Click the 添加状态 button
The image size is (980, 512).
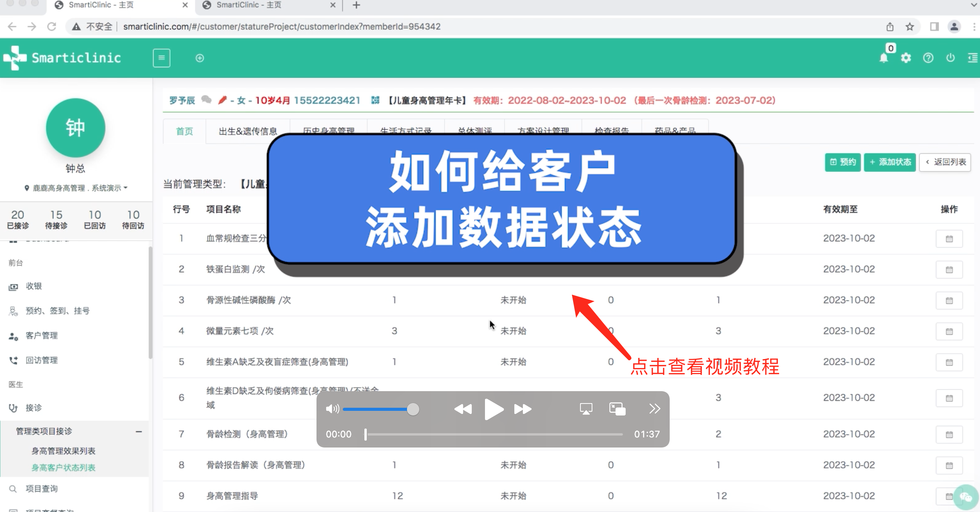pos(890,162)
